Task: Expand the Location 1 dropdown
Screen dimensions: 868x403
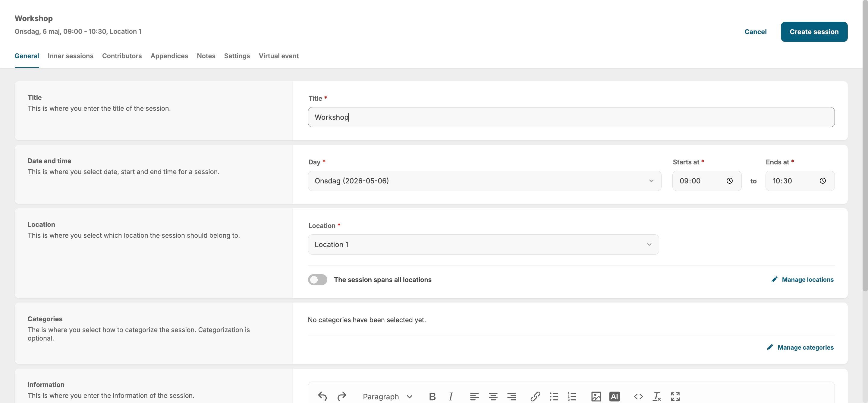Action: click(x=483, y=245)
